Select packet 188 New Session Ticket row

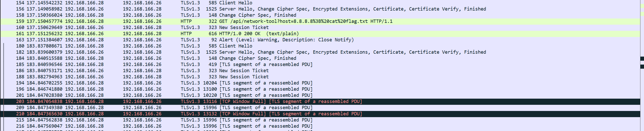point(244,77)
